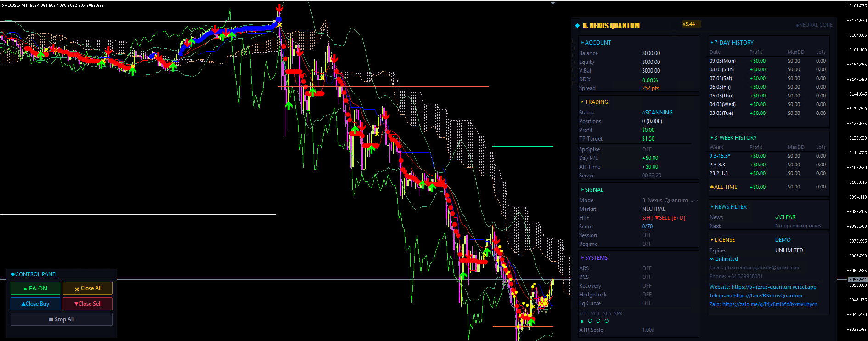Open the NEWS FILTER section header

coord(729,207)
